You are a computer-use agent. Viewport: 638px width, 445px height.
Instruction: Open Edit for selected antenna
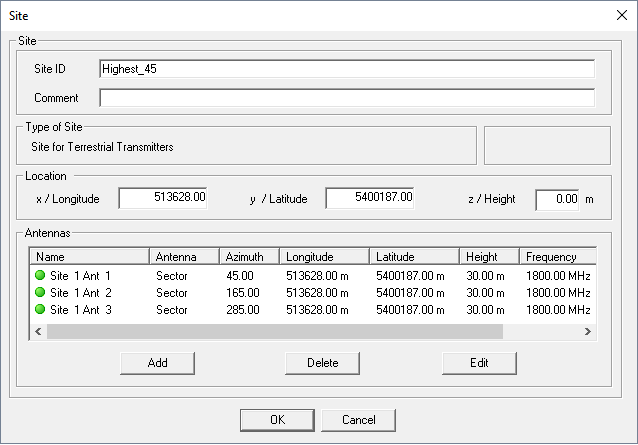(479, 363)
